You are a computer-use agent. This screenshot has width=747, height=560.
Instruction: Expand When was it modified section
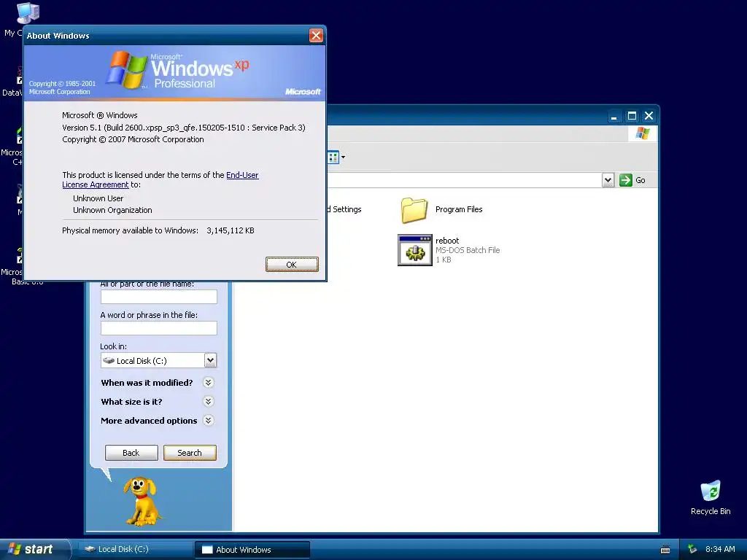click(x=208, y=382)
